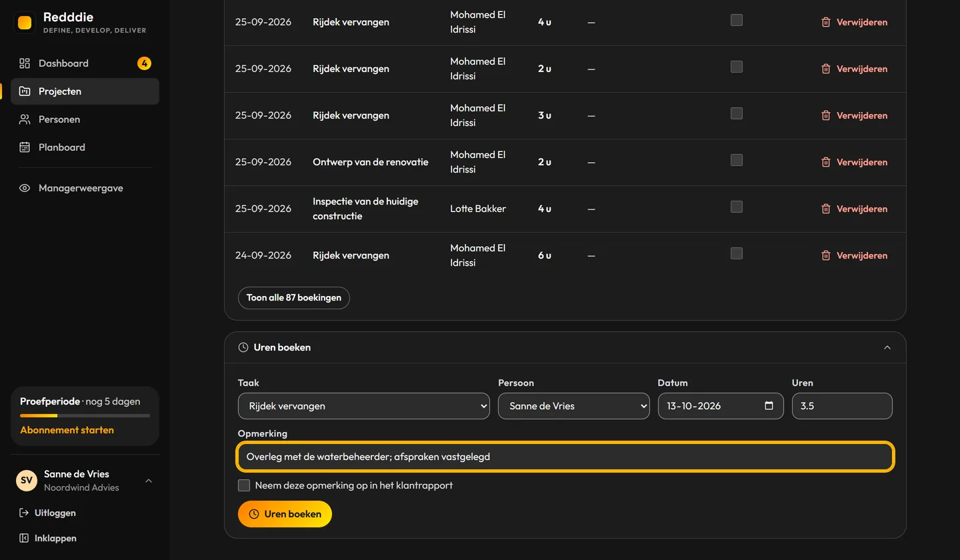Enable 'Neem deze opmerking op in het klantrapport'
This screenshot has width=960, height=560.
244,485
